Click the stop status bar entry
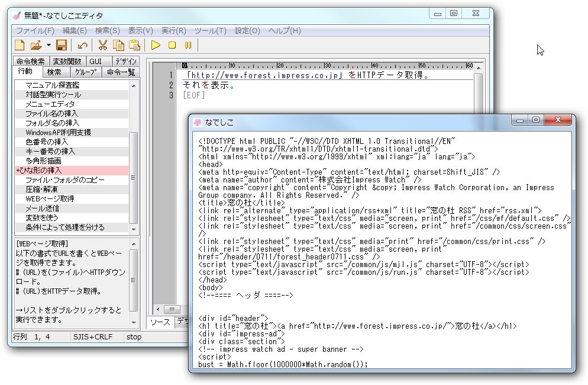 coord(134,337)
